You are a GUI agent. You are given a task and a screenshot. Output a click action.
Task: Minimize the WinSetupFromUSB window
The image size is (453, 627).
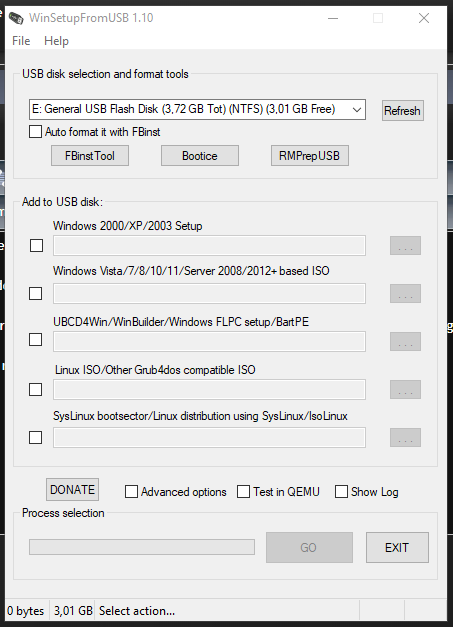point(333,18)
